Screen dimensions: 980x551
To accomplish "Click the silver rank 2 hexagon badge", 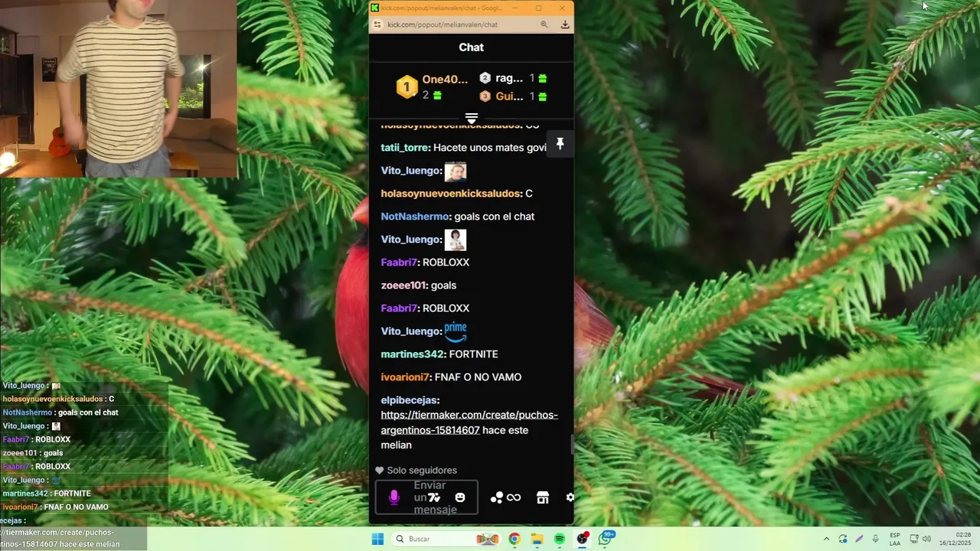I will [x=485, y=78].
